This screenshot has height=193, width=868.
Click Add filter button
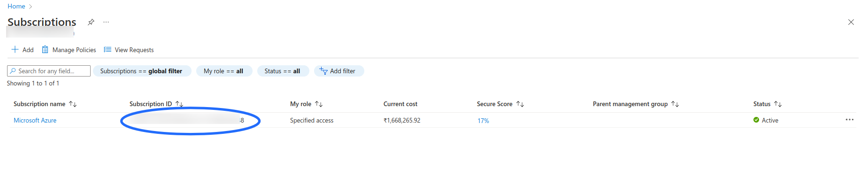pos(338,71)
